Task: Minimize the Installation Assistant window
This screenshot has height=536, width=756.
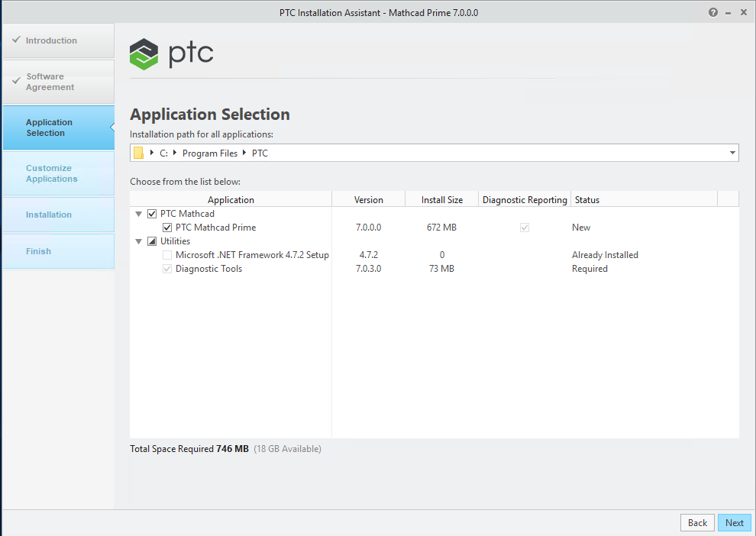Action: click(728, 13)
